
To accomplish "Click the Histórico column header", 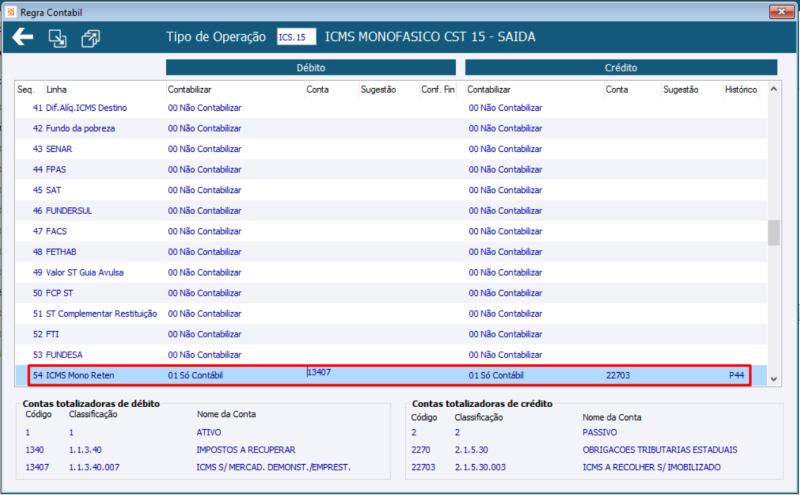I will coord(741,89).
